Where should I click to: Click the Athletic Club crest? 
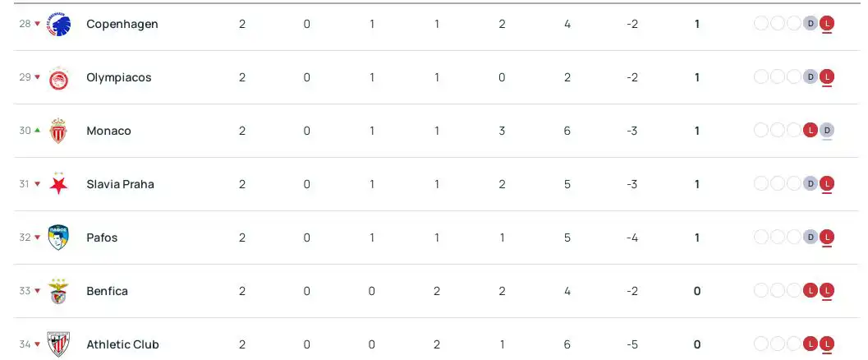point(58,344)
